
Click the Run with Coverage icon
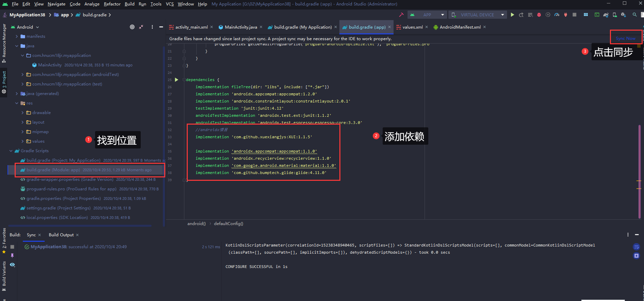point(548,15)
